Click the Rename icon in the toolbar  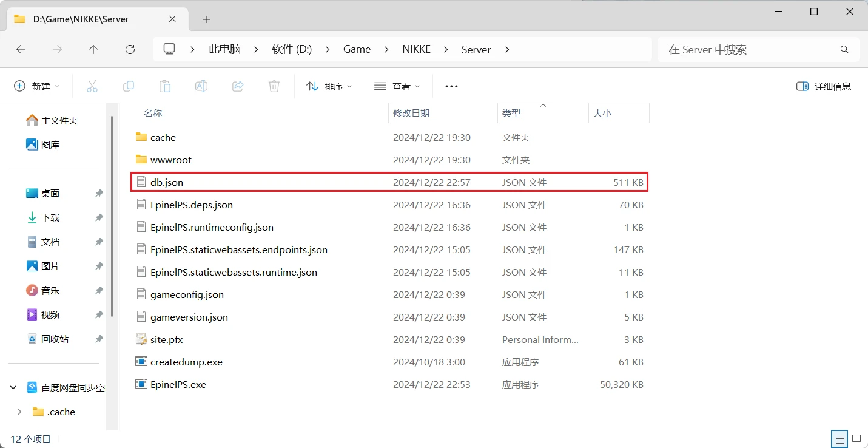pos(201,86)
